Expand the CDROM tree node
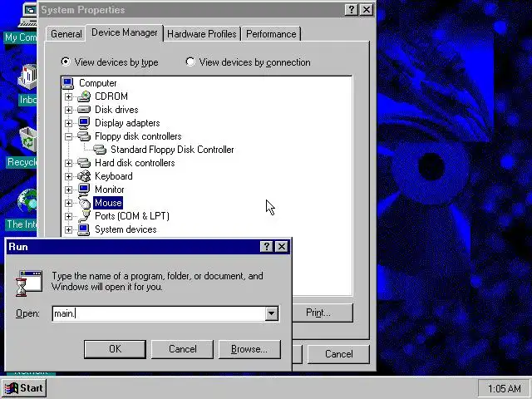The height and width of the screenshot is (399, 532). click(x=68, y=96)
